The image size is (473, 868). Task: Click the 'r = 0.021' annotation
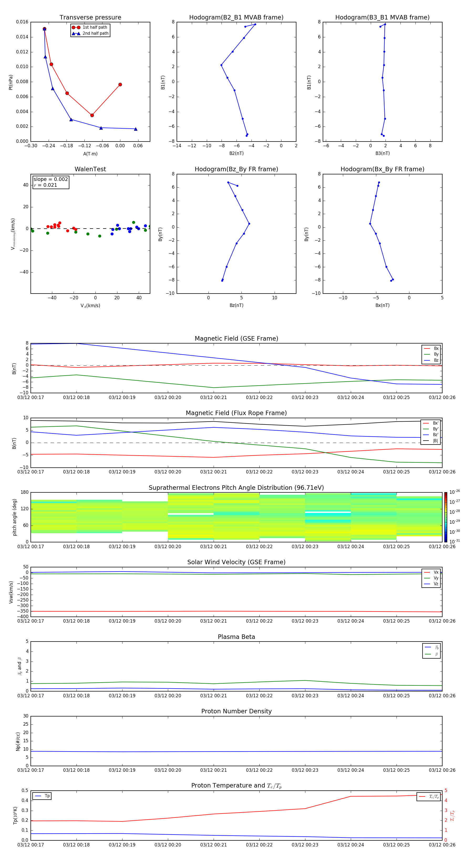pyautogui.click(x=45, y=185)
